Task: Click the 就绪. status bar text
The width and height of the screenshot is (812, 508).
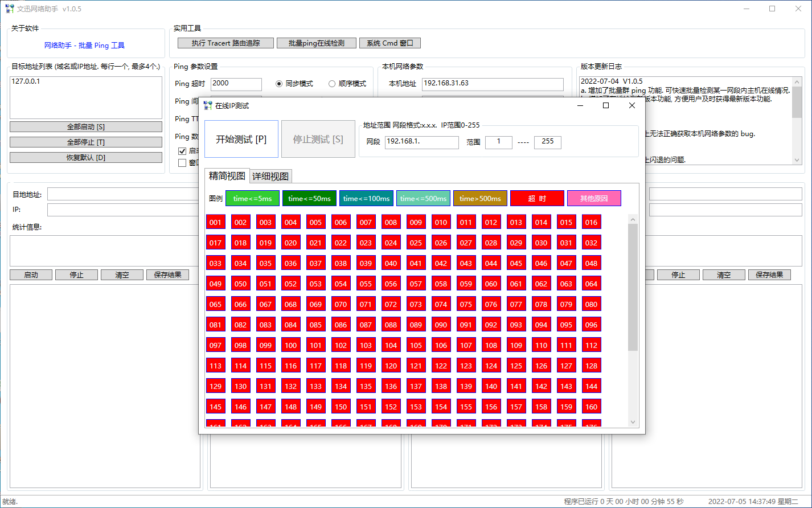Action: [x=10, y=502]
